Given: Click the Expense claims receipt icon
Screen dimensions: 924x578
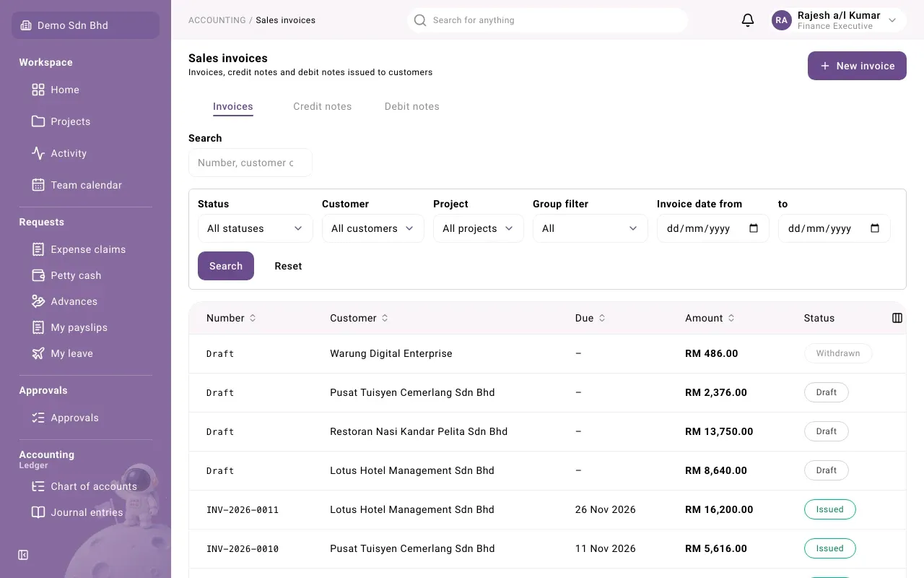Looking at the screenshot, I should tap(38, 249).
